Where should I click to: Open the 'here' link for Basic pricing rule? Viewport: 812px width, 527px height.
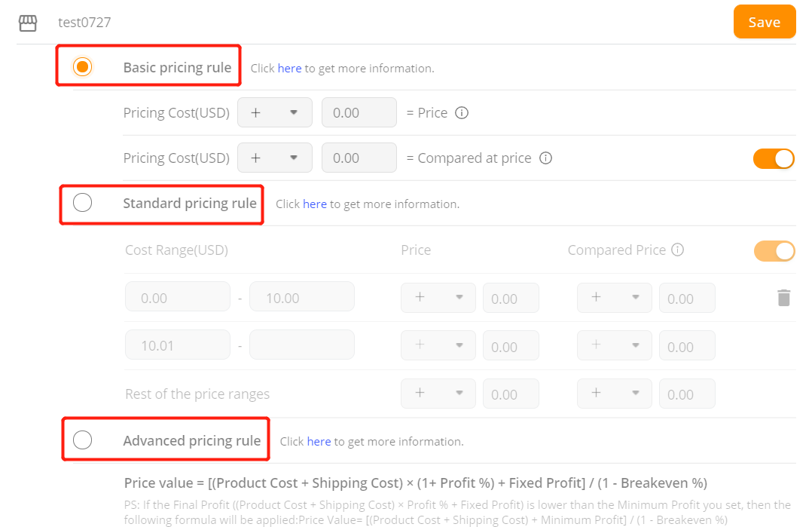(x=289, y=69)
